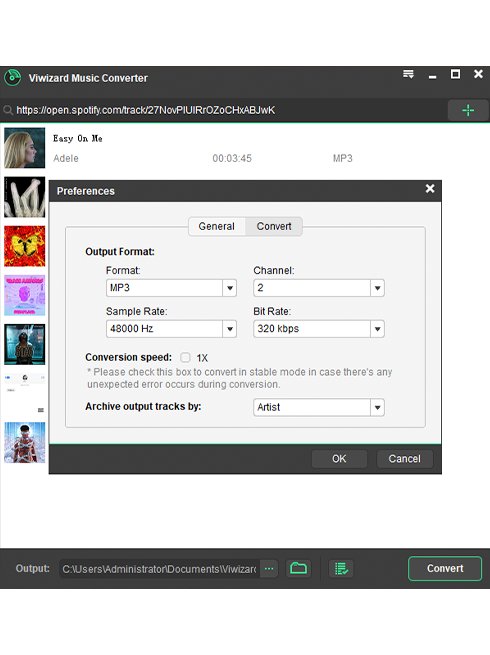Click the Viwizard app logo icon

(x=13, y=78)
